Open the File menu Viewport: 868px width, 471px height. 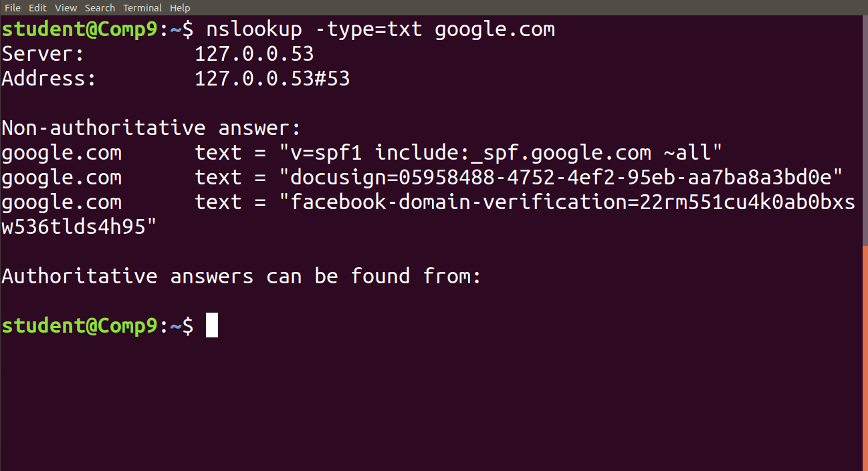click(12, 7)
